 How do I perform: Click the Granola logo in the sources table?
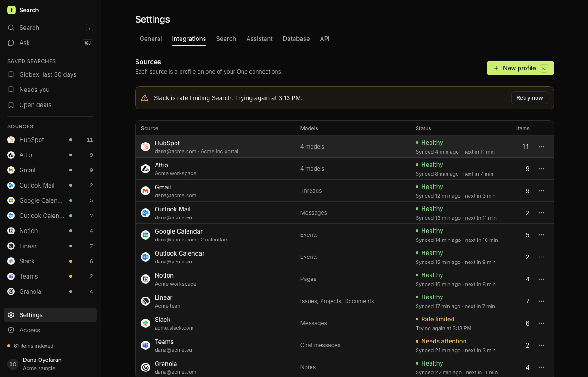click(x=146, y=367)
